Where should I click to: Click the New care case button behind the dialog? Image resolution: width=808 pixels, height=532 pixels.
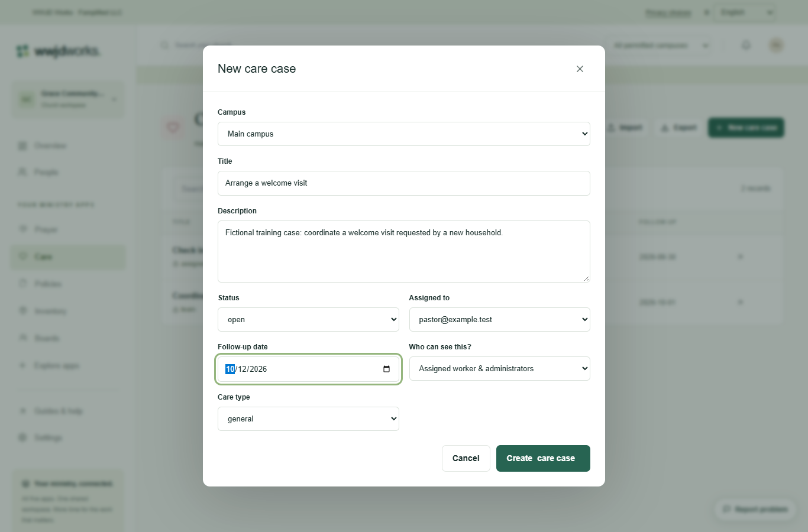tap(746, 128)
